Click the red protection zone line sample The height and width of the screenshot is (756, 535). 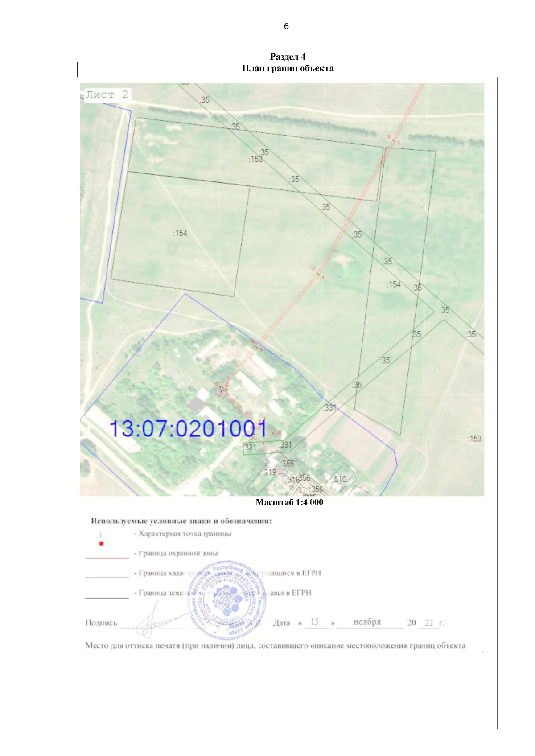(x=107, y=558)
